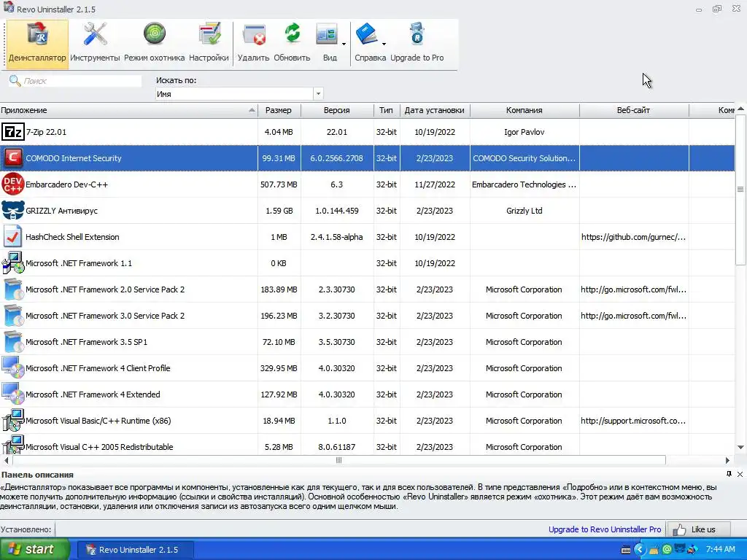Viewport: 747px width, 560px height.
Task: Close the Панель описания panel
Action: point(740,474)
